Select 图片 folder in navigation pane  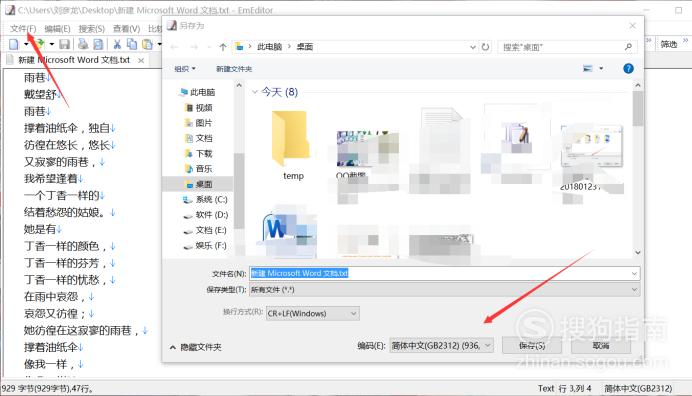coord(199,123)
